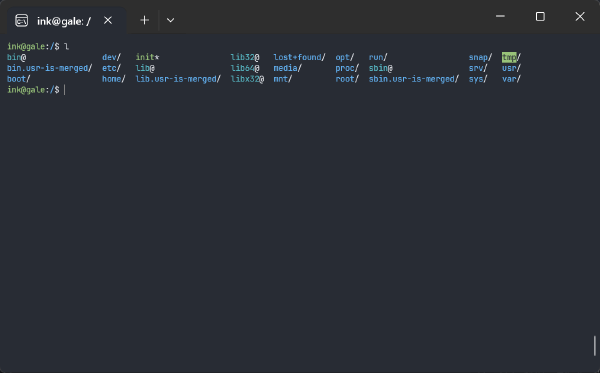Maximize the terminal window
The image size is (600, 373).
tap(540, 16)
